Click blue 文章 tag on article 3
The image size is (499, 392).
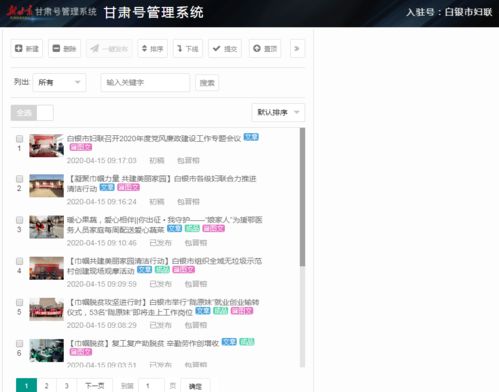point(174,228)
